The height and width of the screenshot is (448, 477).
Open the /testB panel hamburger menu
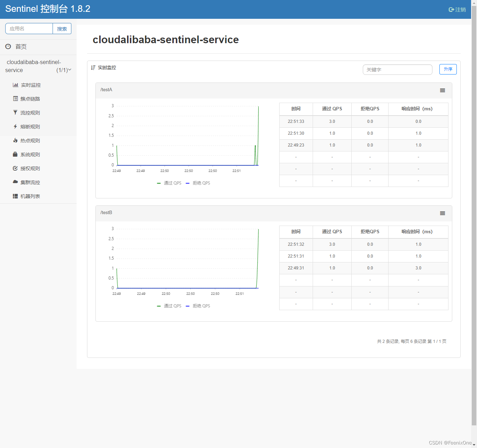point(443,213)
